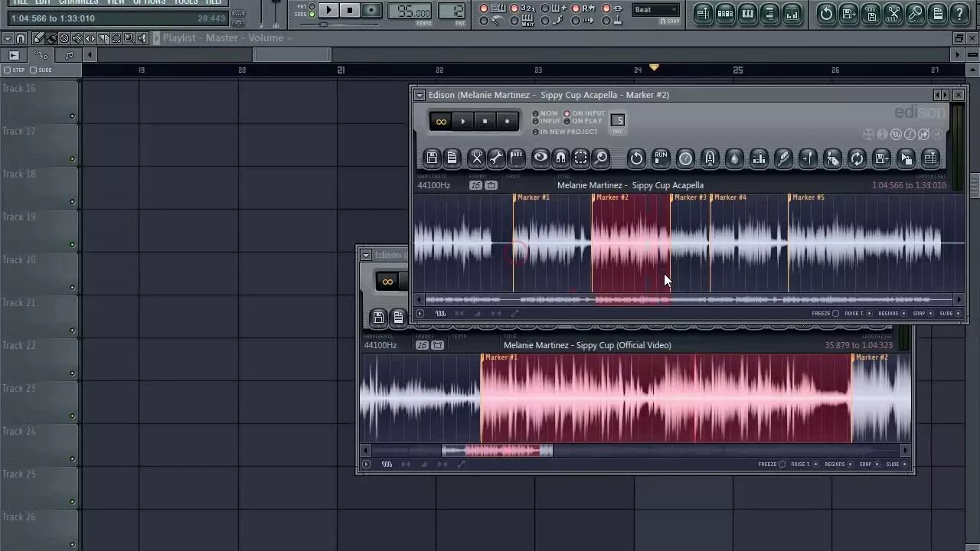Open the Beat snap dropdown in main toolbar
This screenshot has height=551, width=980.
tap(655, 10)
